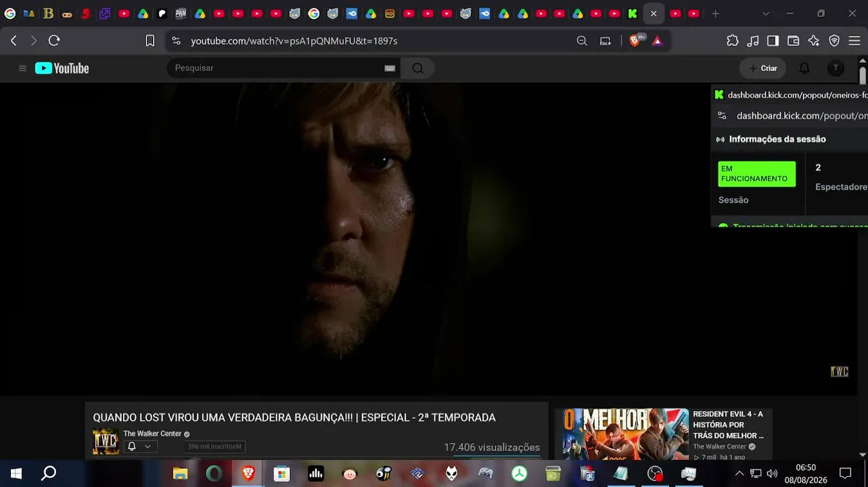868x487 pixels.
Task: Open the Windows notification center
Action: pos(845,473)
